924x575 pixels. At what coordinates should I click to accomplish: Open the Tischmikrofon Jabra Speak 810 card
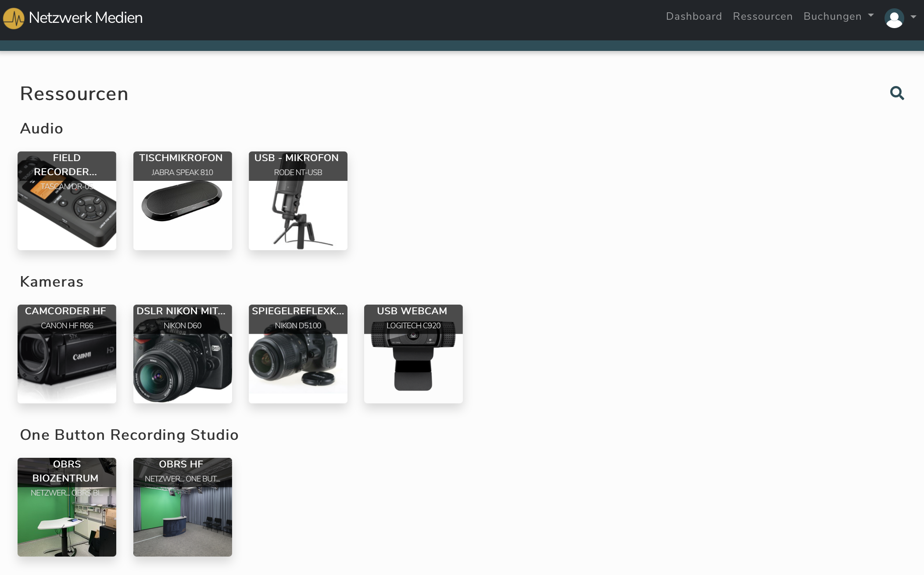point(183,201)
